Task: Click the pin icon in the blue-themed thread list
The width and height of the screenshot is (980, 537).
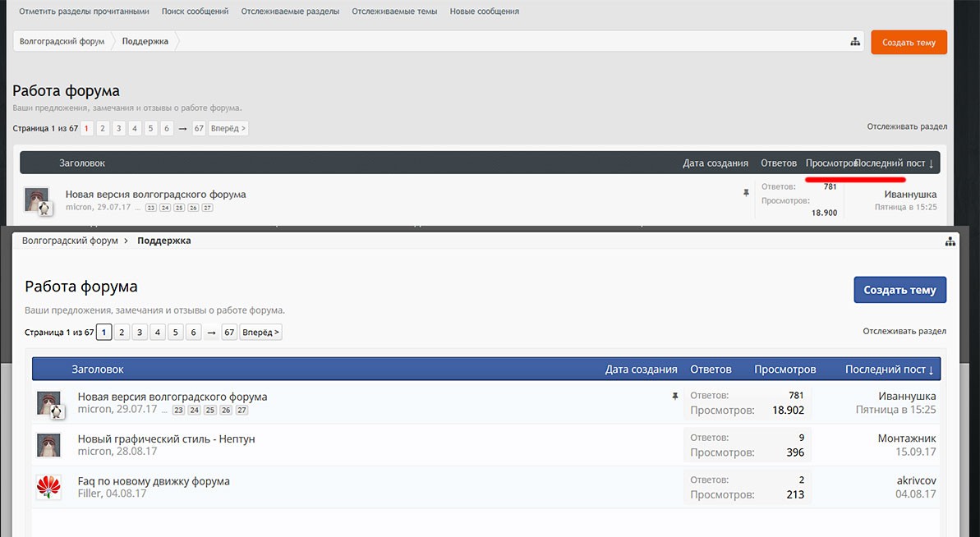Action: (675, 397)
